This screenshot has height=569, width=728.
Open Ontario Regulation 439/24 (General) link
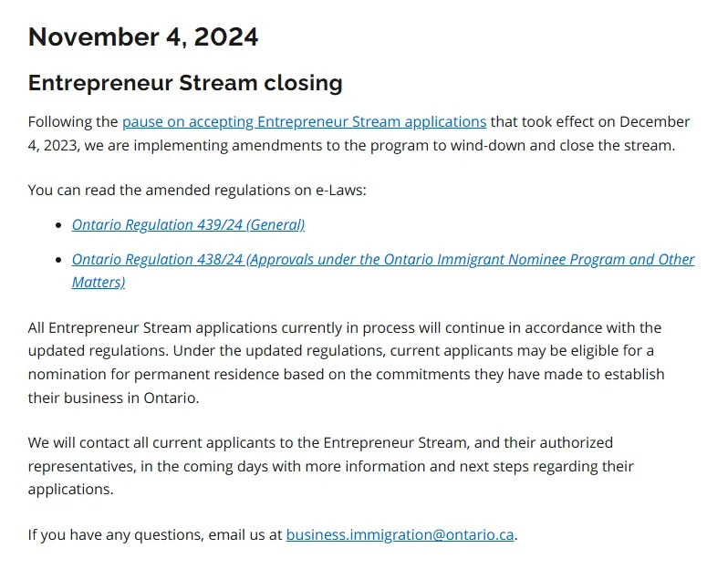click(x=188, y=224)
